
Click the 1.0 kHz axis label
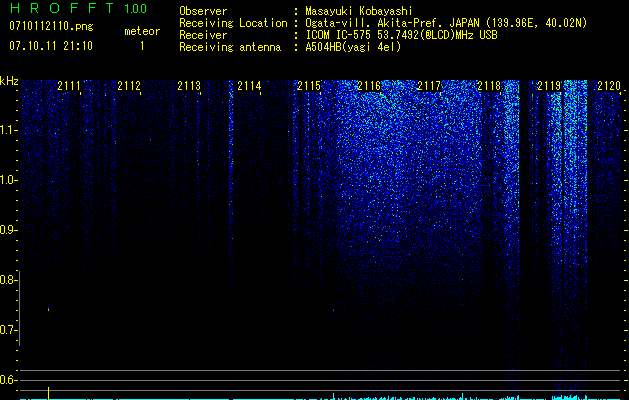point(8,180)
